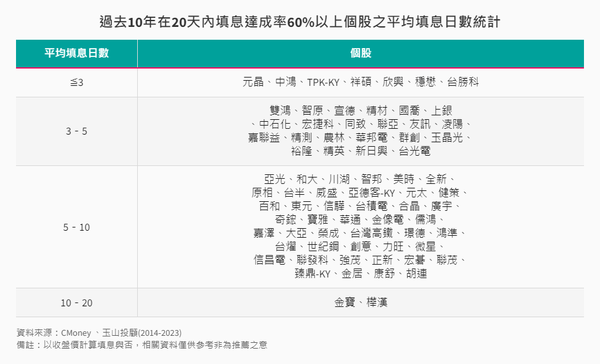Click the stock name 微星
The width and height of the screenshot is (600, 364).
click(426, 246)
